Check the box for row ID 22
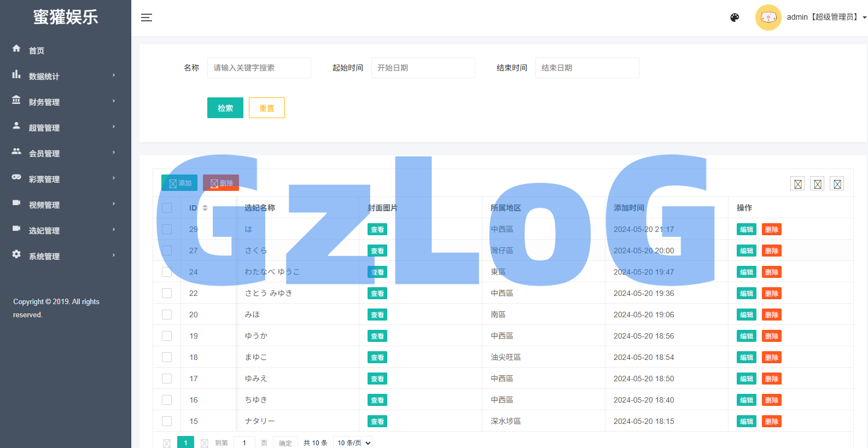Viewport: 868px width, 448px height. (x=167, y=293)
